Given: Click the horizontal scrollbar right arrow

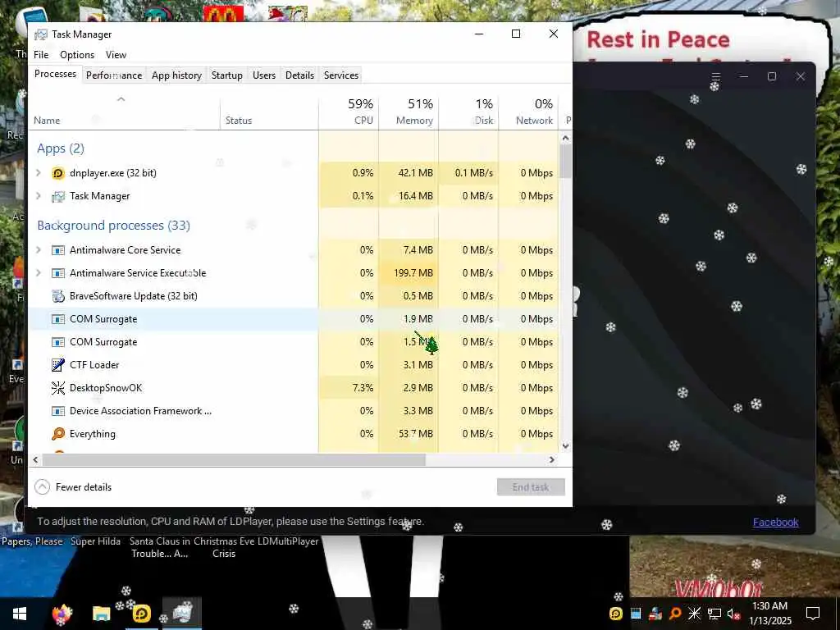Looking at the screenshot, I should coord(552,459).
